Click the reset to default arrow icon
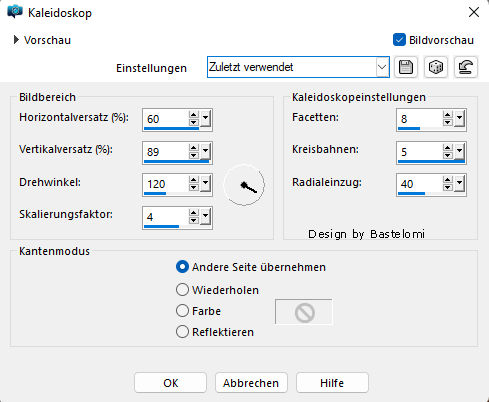 (x=466, y=67)
